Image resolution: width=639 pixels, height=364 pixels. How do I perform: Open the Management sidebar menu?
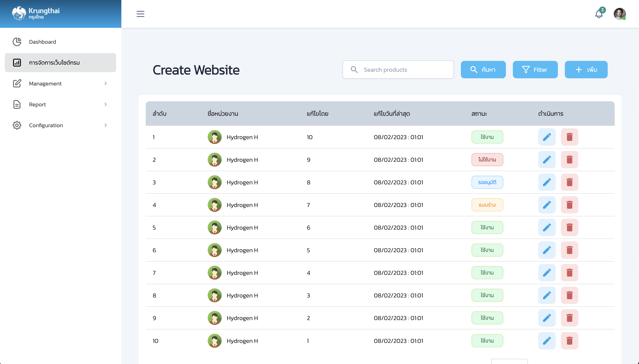pos(60,83)
